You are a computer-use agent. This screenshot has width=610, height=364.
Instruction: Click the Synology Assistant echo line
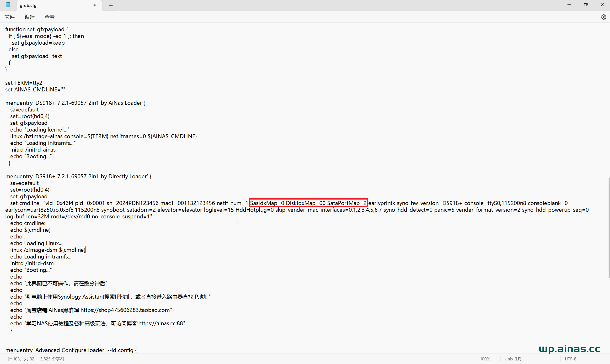pos(110,297)
